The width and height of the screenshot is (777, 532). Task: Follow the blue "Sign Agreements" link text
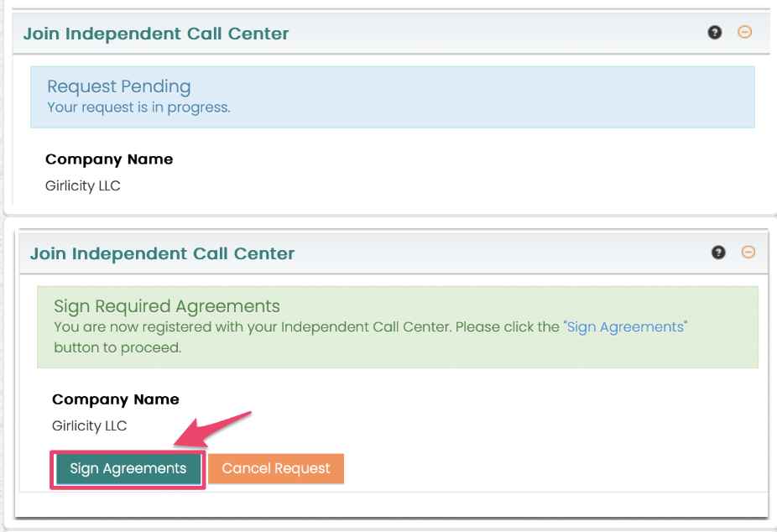click(625, 327)
